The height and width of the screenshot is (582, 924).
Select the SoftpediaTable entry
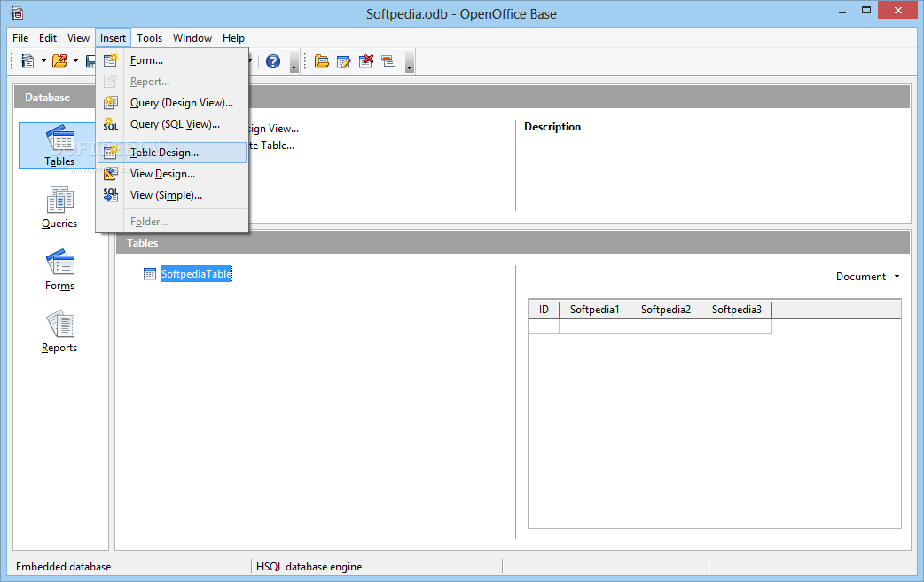tap(196, 273)
